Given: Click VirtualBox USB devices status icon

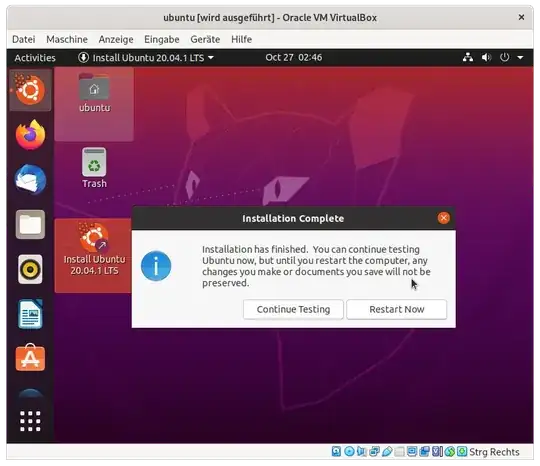Looking at the screenshot, I should 387,452.
